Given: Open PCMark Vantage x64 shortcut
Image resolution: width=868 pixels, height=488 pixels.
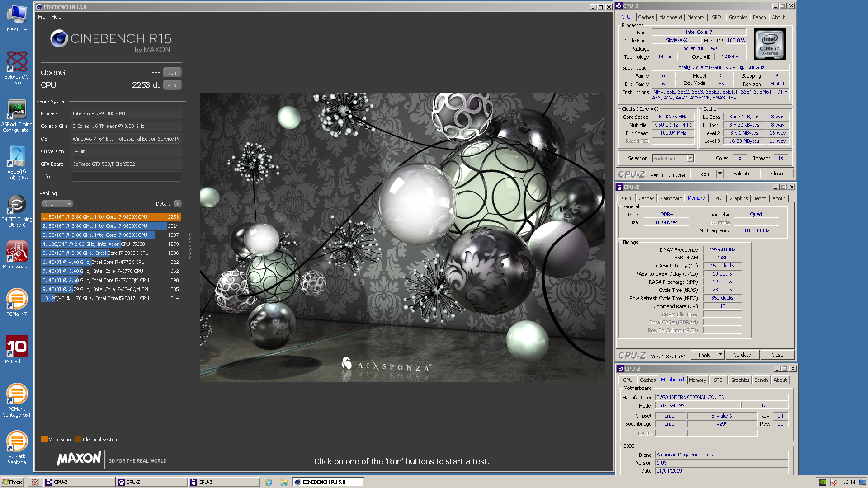Looking at the screenshot, I should coord(17,400).
